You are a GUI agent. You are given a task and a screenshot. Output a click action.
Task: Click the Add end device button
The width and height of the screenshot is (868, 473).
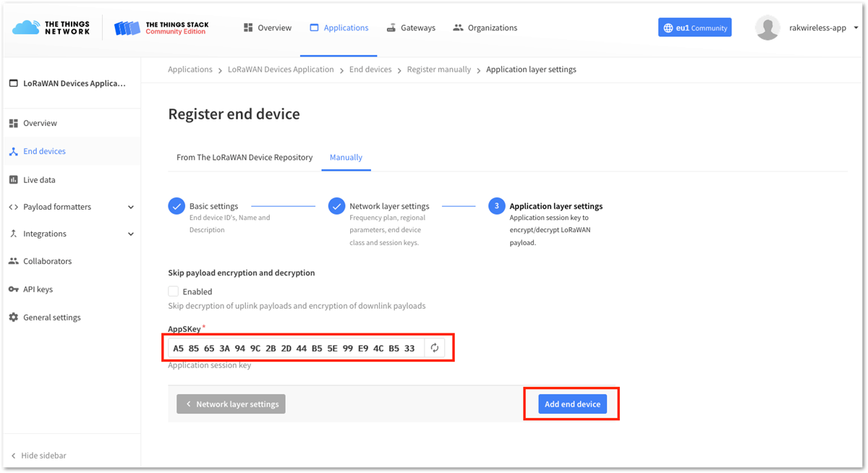coord(572,404)
